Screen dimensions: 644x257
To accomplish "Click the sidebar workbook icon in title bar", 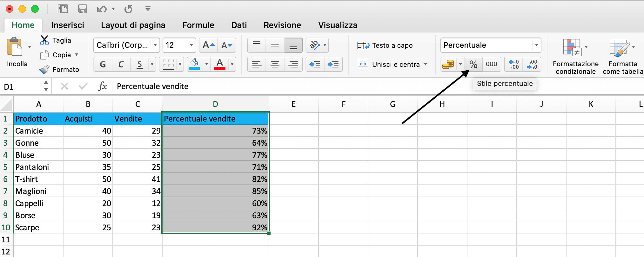I will pyautogui.click(x=63, y=9).
